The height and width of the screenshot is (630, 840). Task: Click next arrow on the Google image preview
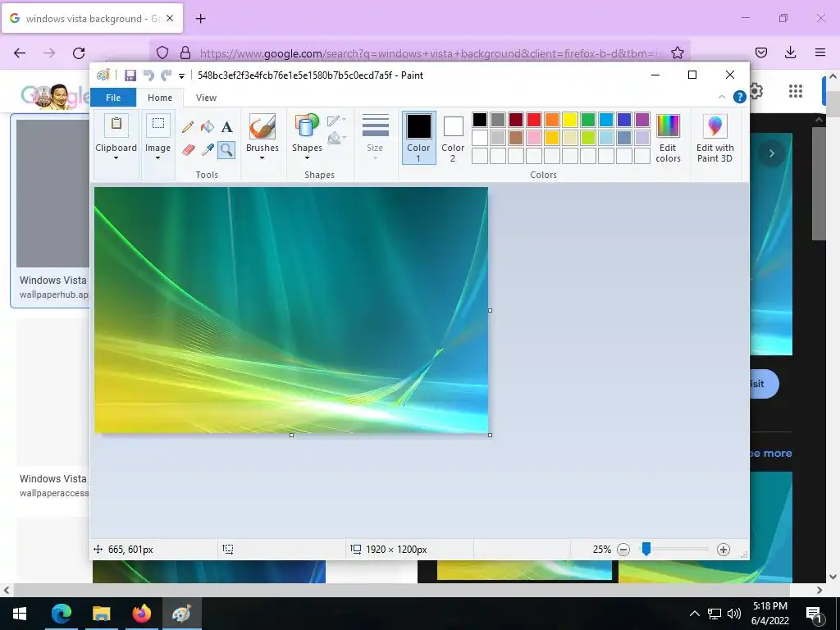(x=771, y=153)
